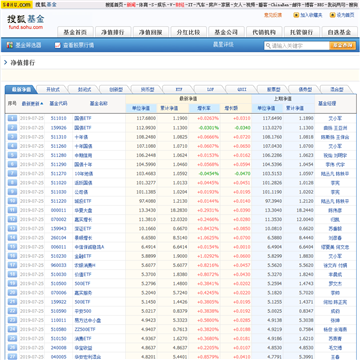Open the 分红比较 navigation tab
The width and height of the screenshot is (360, 360).
coord(188,32)
